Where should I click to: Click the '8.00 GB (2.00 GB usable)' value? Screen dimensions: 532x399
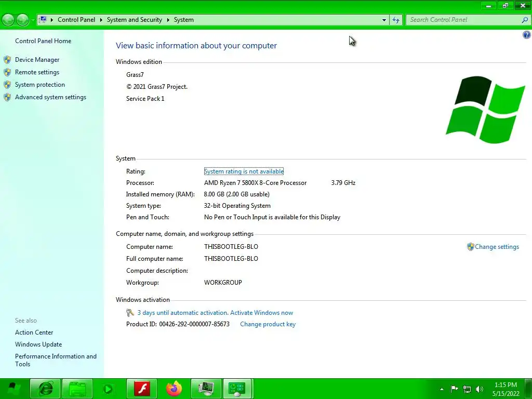click(x=236, y=194)
